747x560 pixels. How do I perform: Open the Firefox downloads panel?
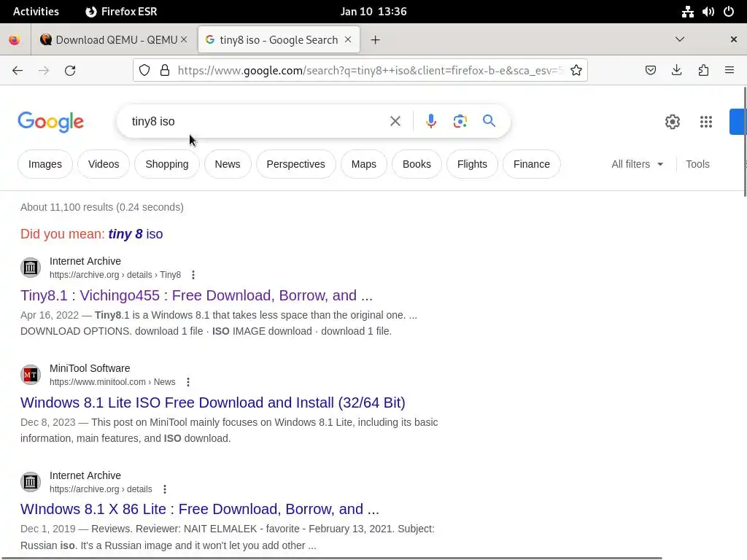[x=676, y=71]
